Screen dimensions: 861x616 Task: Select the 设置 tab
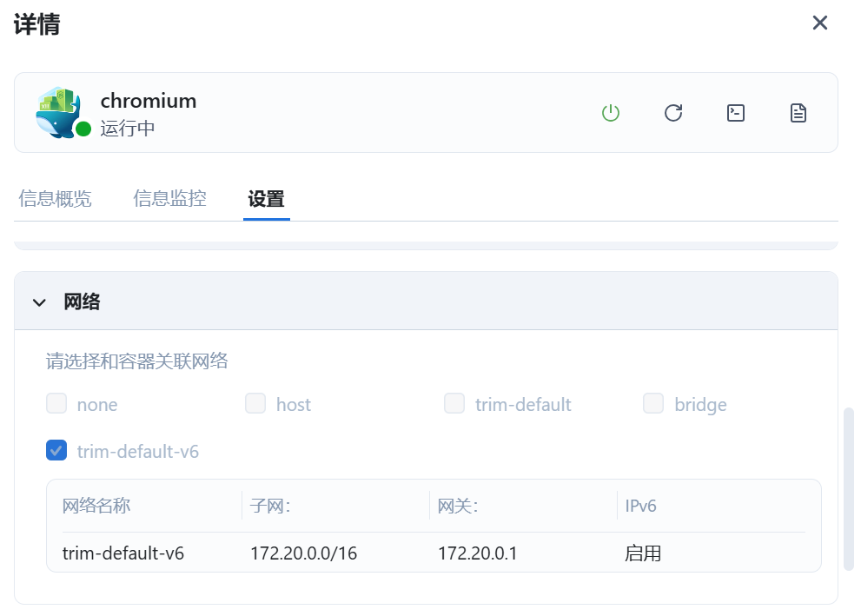pyautogui.click(x=266, y=199)
